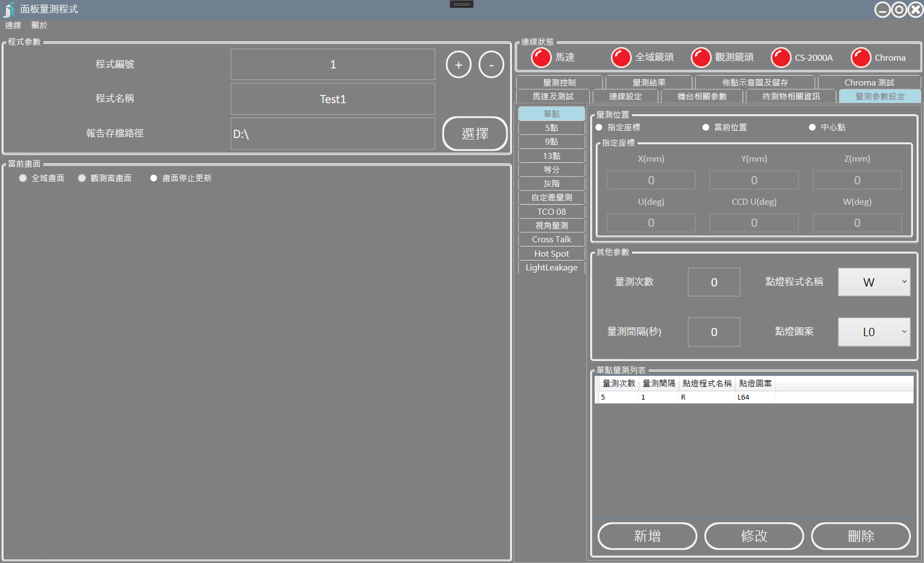Select the 自定義量測 side tab
Viewport: 924px width, 563px height.
click(552, 197)
